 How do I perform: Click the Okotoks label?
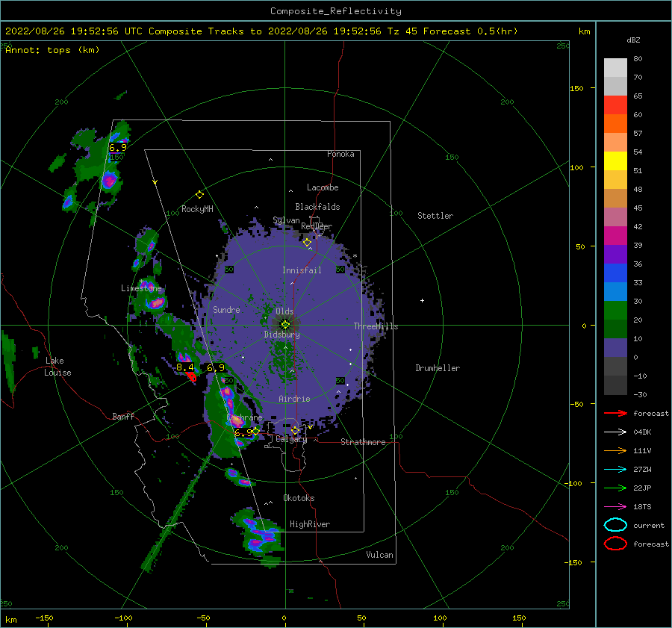point(299,498)
